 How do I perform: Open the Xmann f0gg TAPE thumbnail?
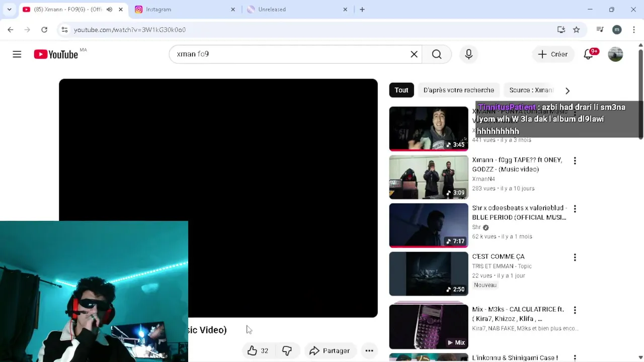(x=429, y=177)
